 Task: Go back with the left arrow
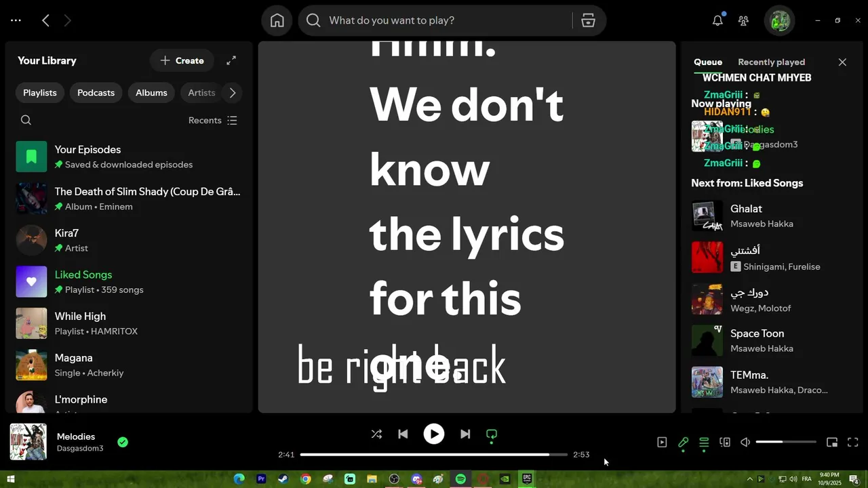coord(45,20)
